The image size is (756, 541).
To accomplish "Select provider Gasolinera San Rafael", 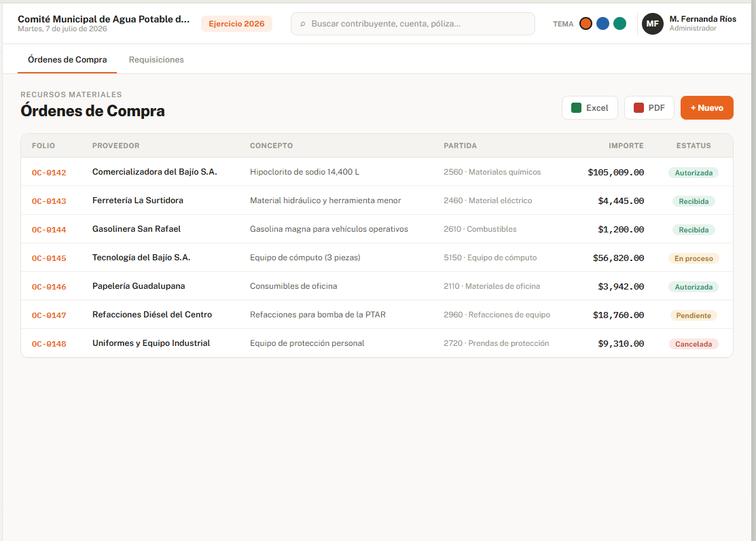I will pyautogui.click(x=137, y=229).
